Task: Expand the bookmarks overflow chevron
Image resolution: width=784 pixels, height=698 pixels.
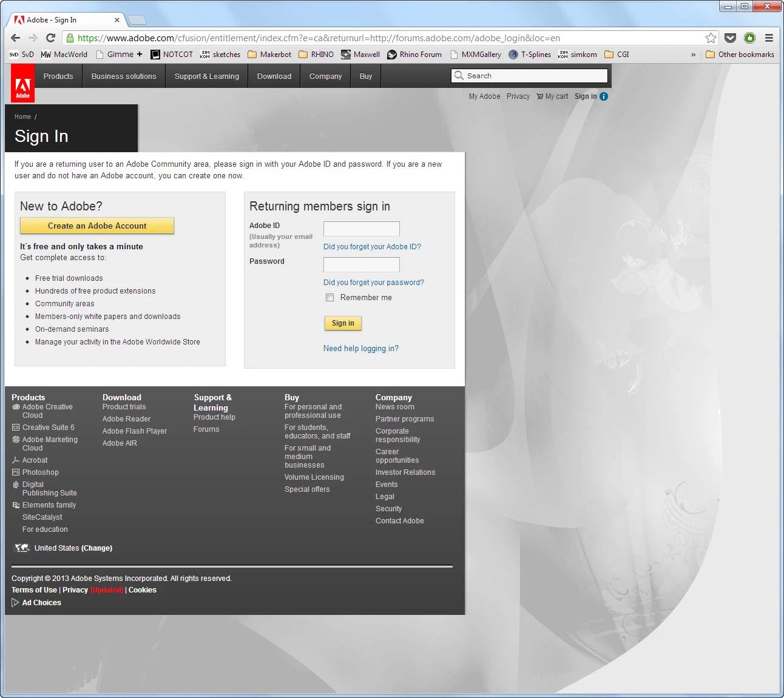Action: [693, 55]
